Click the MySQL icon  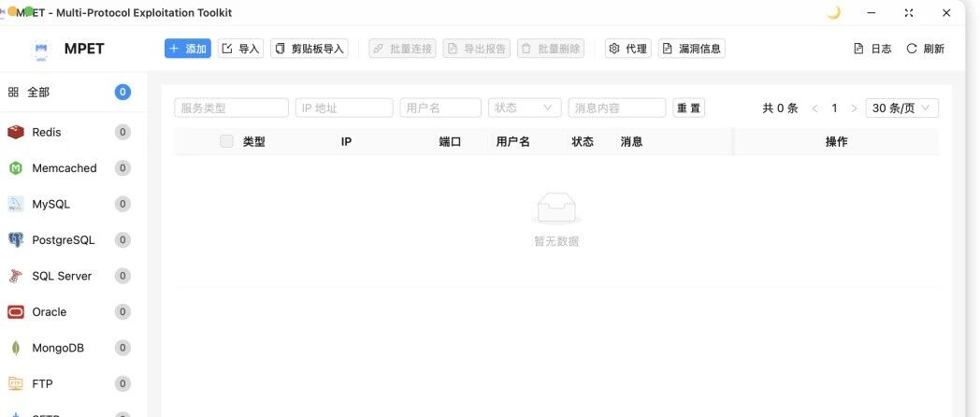point(16,204)
